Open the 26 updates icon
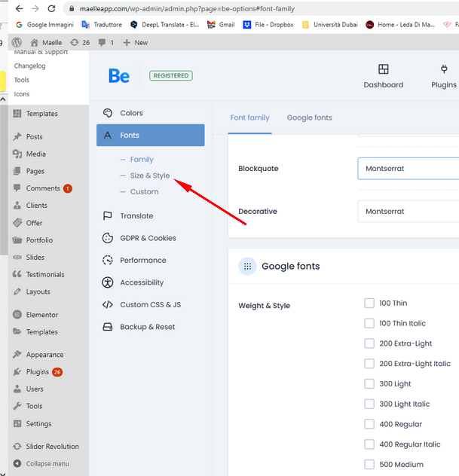Image resolution: width=459 pixels, height=476 pixels. pos(80,42)
